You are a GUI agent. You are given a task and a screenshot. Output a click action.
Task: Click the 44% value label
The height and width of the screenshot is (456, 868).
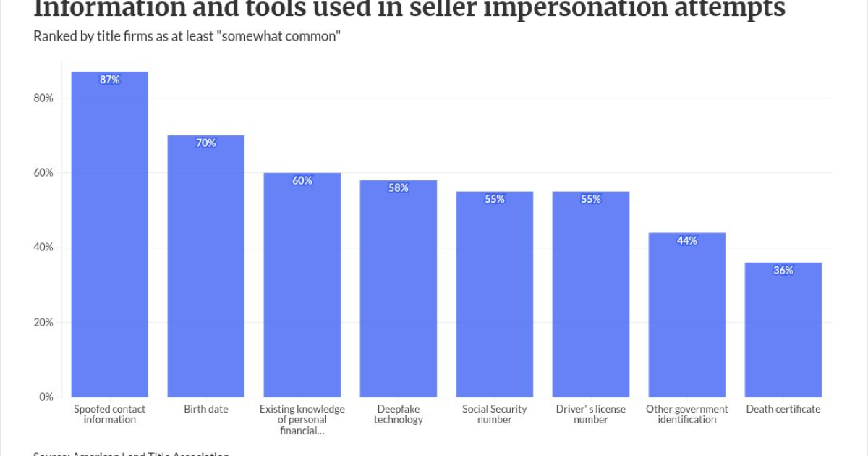tap(686, 240)
